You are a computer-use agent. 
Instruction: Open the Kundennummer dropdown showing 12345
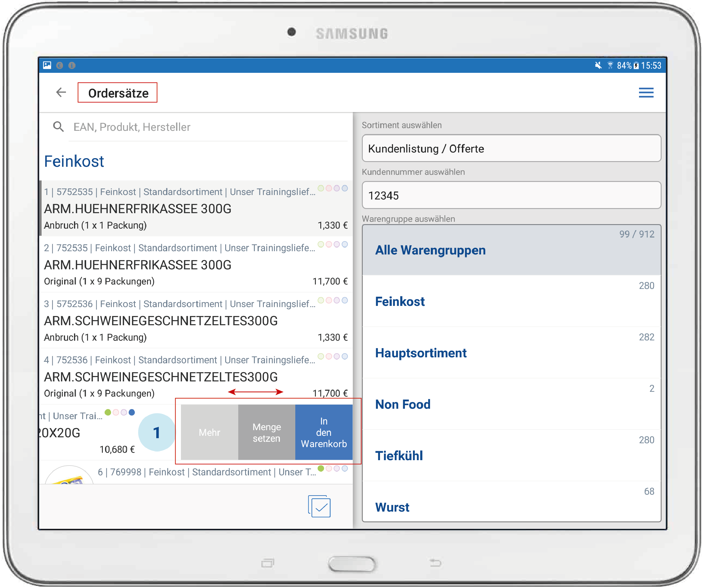(x=511, y=195)
